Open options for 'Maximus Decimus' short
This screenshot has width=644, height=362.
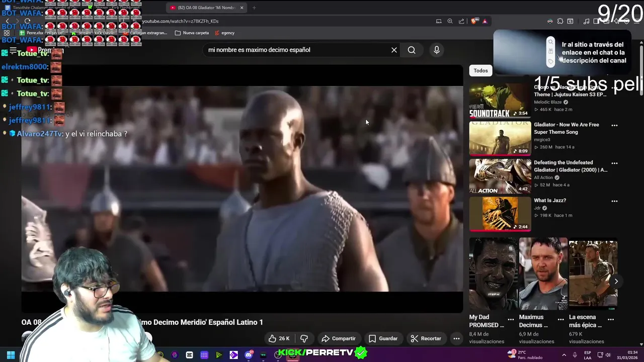[560, 319]
